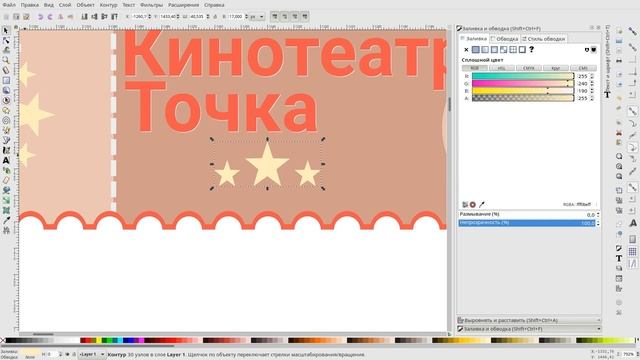Select the Calligraphy tool
This screenshot has width=640, height=360.
[6, 150]
